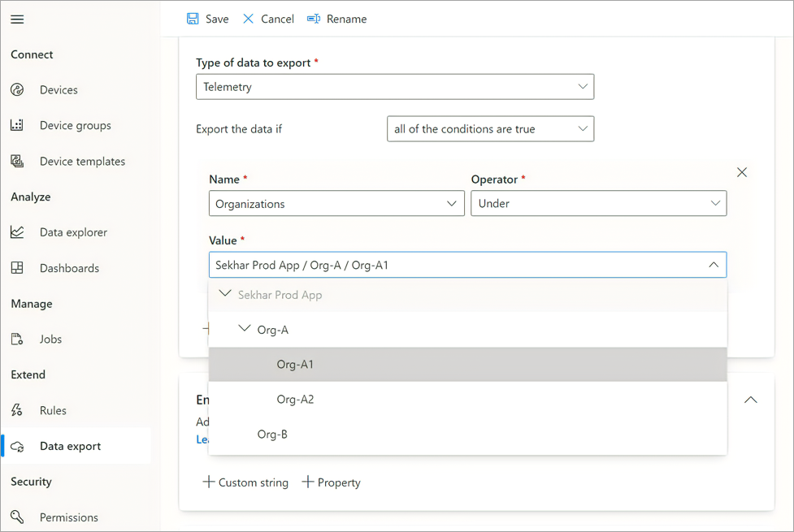Click the plus icon beside Custom string

208,482
